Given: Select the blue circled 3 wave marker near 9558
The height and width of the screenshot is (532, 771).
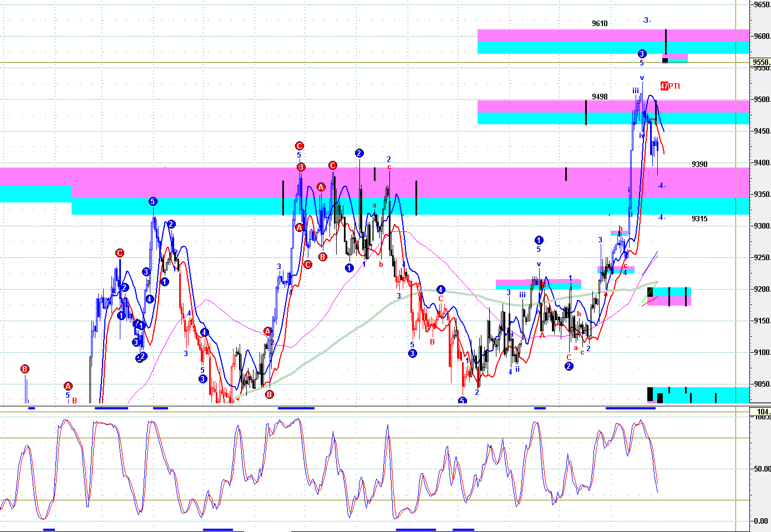Looking at the screenshot, I should click(x=642, y=54).
